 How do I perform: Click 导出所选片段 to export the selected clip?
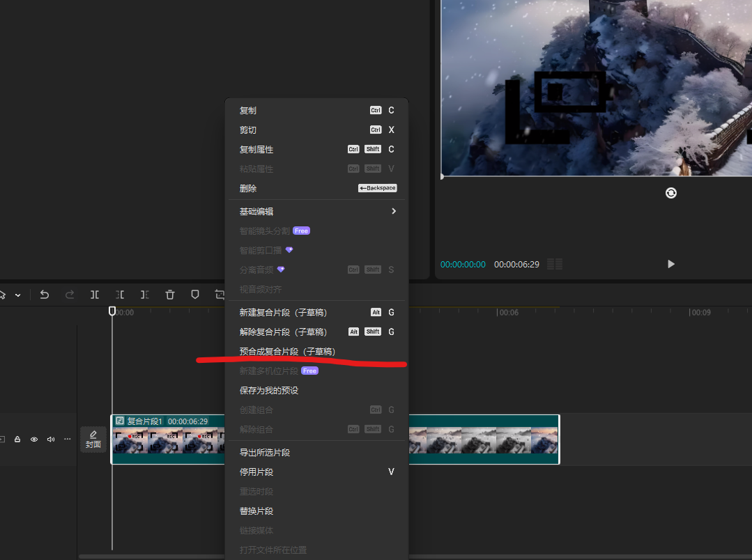point(265,453)
